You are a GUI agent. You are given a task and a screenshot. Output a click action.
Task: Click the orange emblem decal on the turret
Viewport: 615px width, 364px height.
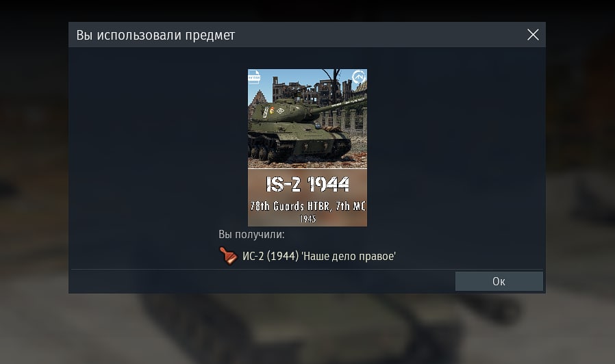click(272, 110)
